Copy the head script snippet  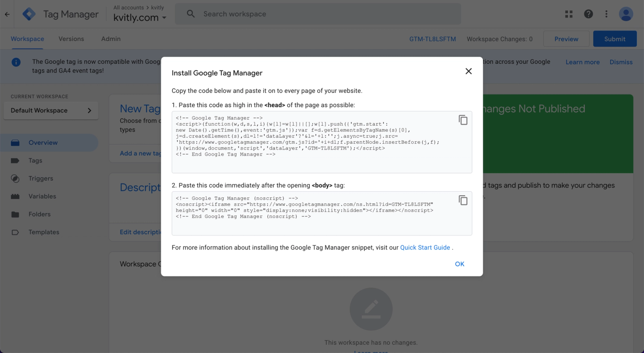pos(463,120)
